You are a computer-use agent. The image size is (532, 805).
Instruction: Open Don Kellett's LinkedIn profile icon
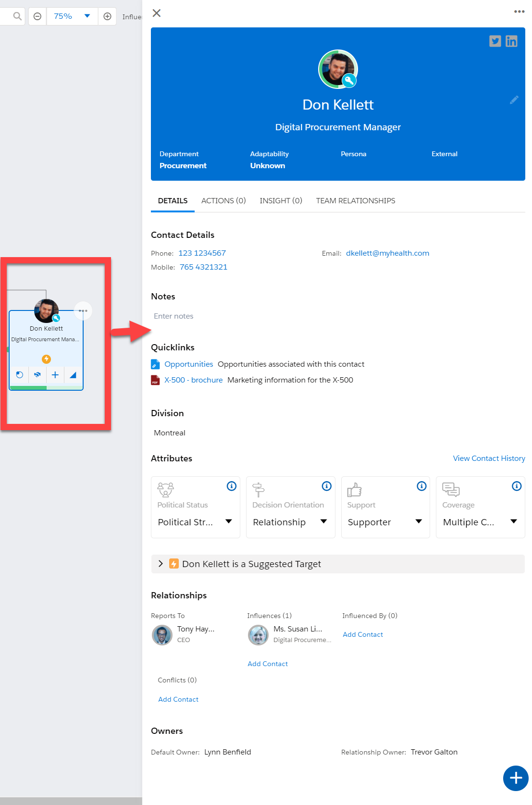(x=511, y=41)
